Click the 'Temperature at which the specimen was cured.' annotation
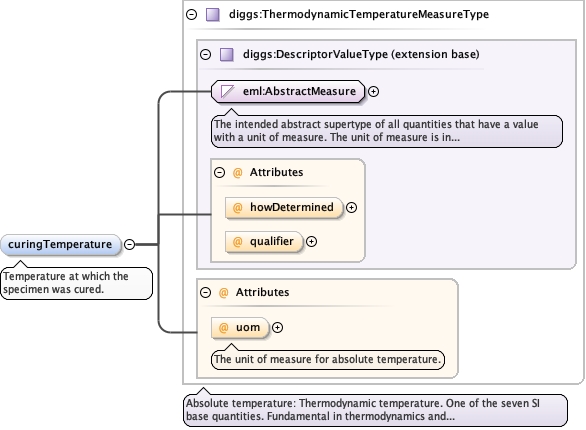The height and width of the screenshot is (430, 586). click(x=77, y=283)
